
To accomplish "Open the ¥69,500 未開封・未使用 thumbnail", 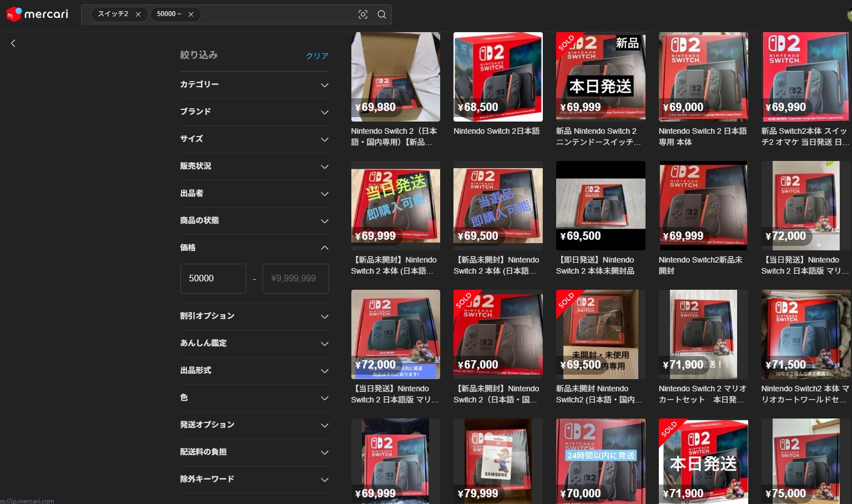I will [x=601, y=334].
